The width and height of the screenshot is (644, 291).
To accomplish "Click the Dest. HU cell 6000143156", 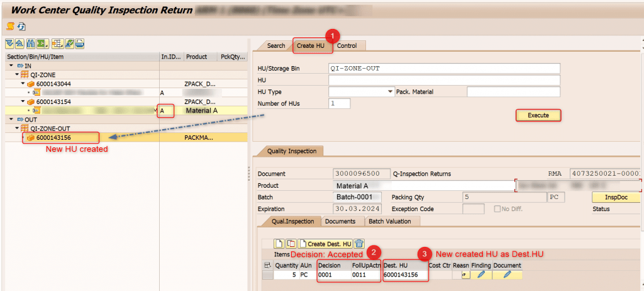I will pyautogui.click(x=404, y=275).
